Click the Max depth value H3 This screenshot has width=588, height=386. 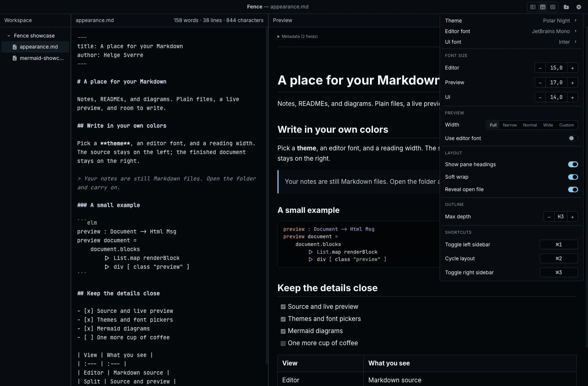click(561, 217)
